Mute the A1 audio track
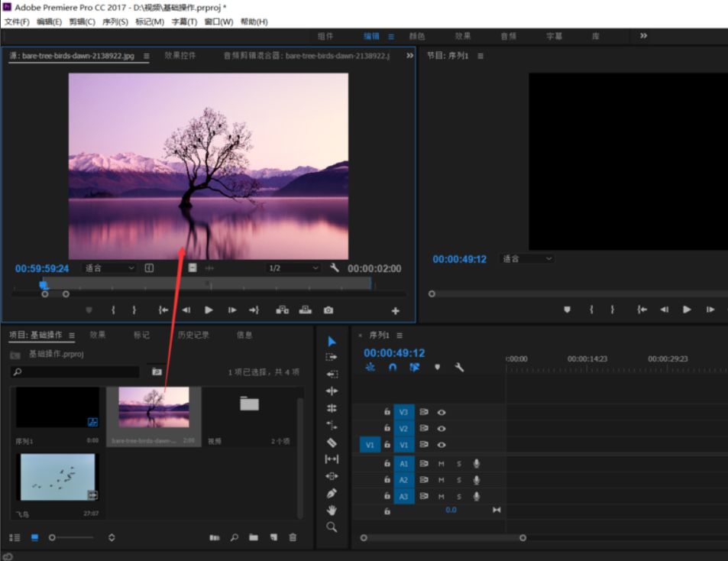 tap(441, 463)
